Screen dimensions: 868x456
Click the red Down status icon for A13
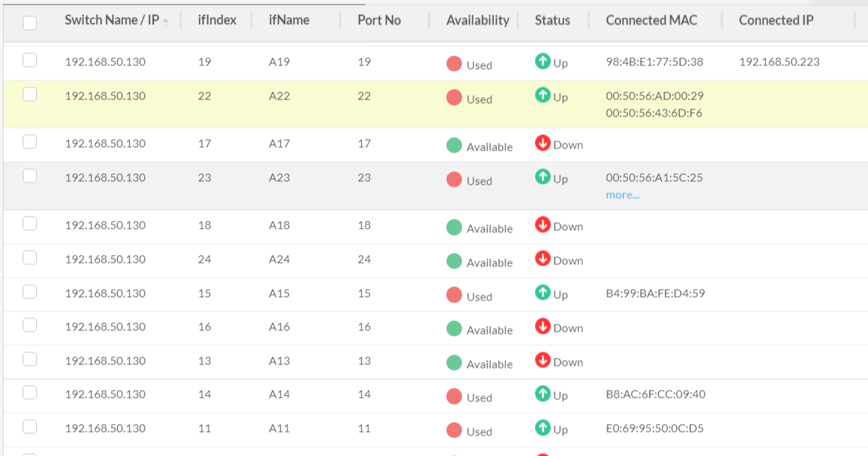point(542,360)
